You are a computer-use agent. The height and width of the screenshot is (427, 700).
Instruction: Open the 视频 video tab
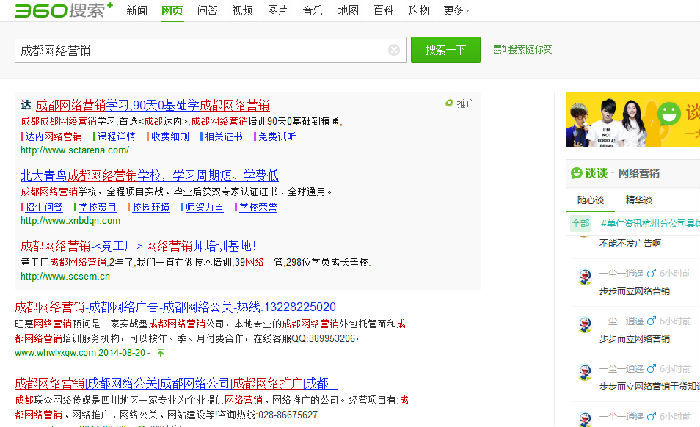(x=242, y=10)
